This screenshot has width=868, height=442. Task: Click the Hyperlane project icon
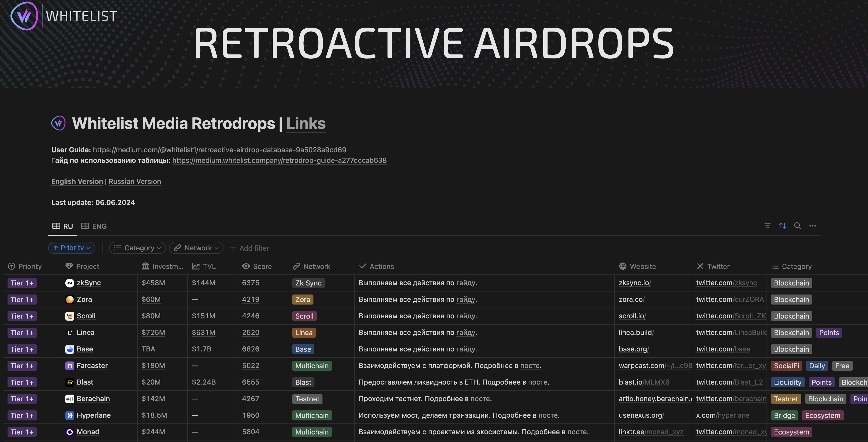tap(69, 415)
